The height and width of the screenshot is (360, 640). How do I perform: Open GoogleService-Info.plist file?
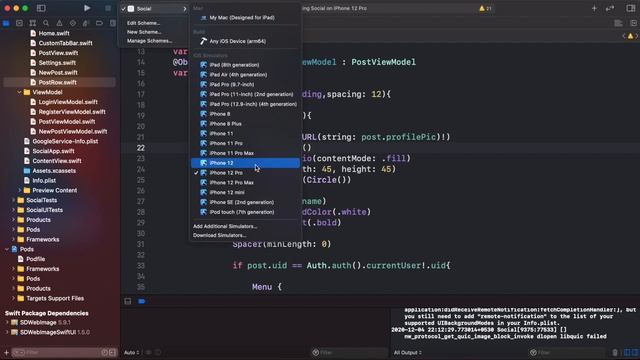coord(65,141)
